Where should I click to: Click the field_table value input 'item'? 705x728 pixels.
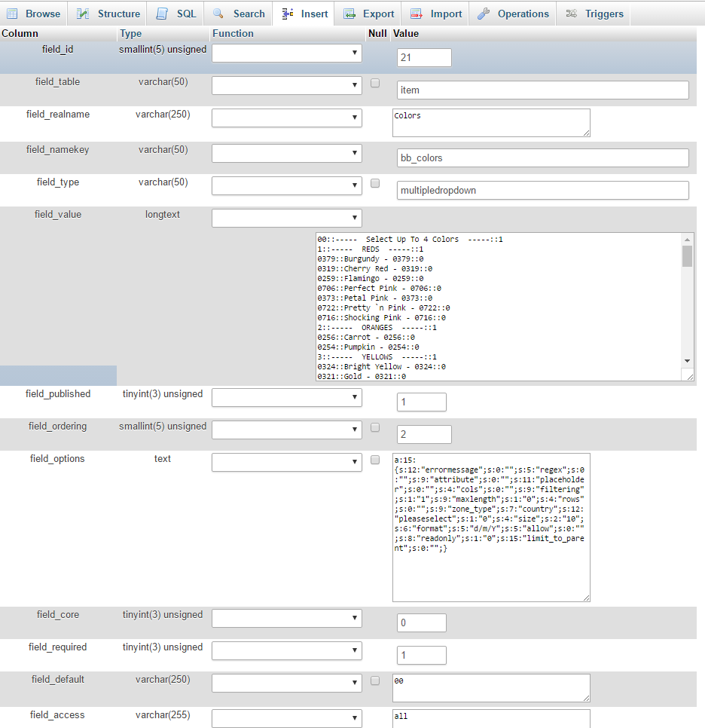coord(542,90)
